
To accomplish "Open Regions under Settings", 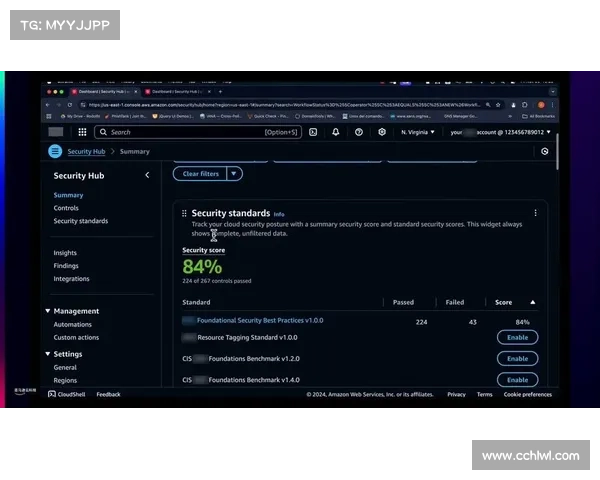I will [x=65, y=380].
